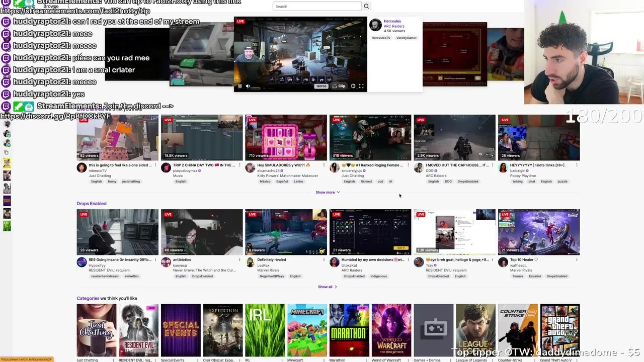Click the search magnifier button

tap(366, 7)
